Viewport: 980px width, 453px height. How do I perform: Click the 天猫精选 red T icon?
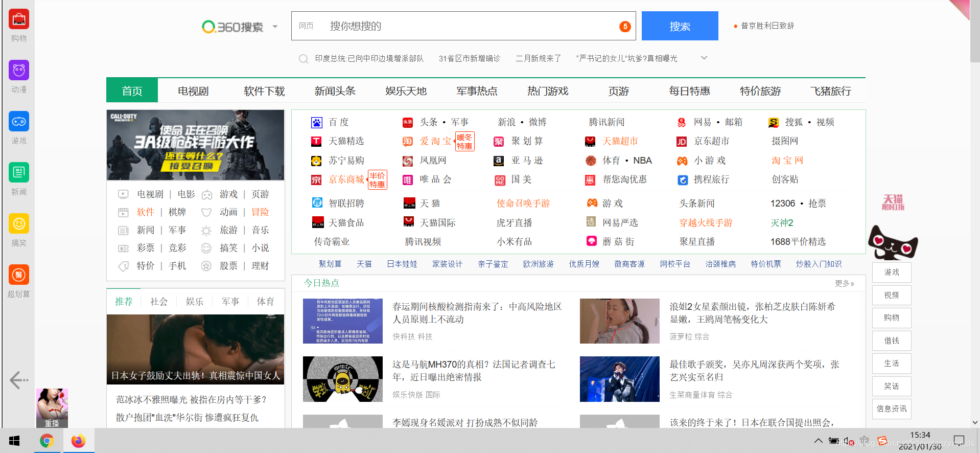point(317,142)
